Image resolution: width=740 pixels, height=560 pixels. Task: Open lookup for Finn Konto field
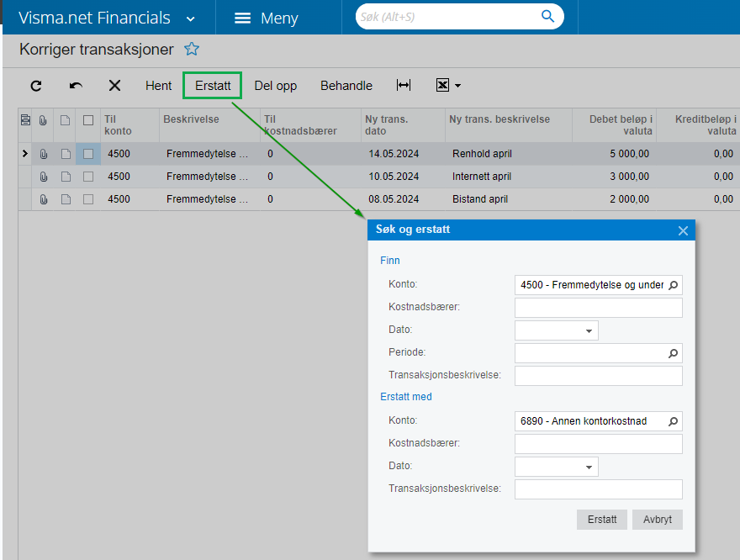pyautogui.click(x=674, y=285)
